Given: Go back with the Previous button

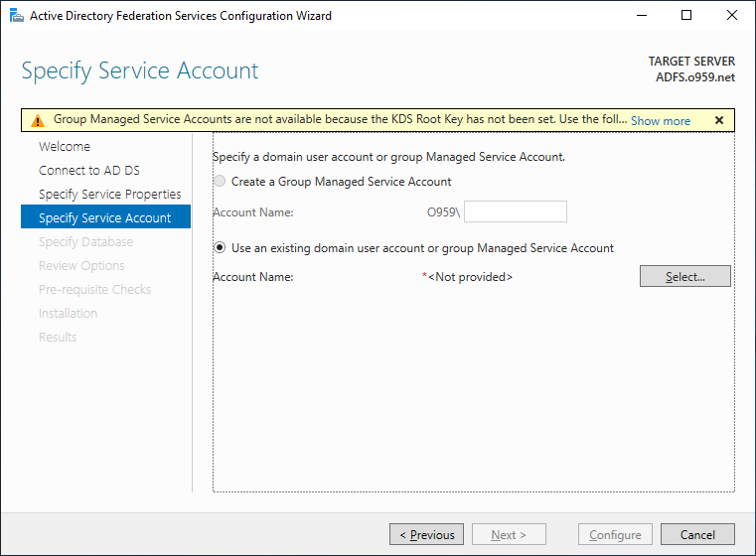Looking at the screenshot, I should click(x=427, y=534).
